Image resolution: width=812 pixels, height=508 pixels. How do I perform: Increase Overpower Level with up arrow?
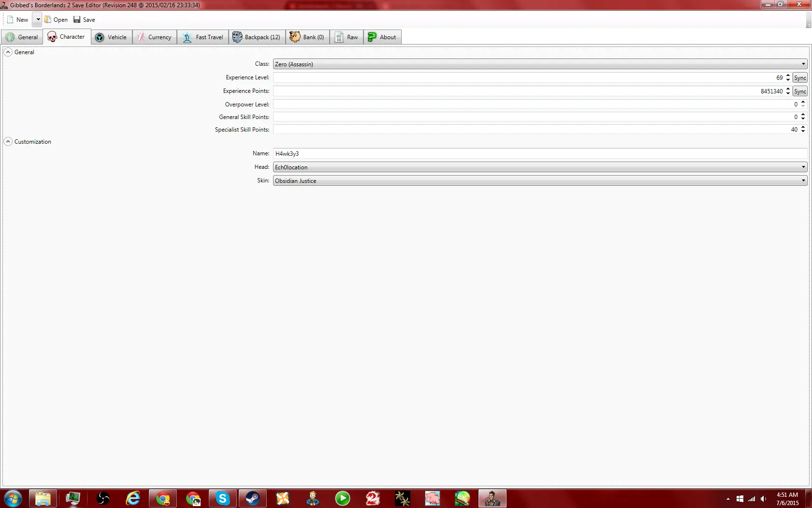pyautogui.click(x=803, y=102)
